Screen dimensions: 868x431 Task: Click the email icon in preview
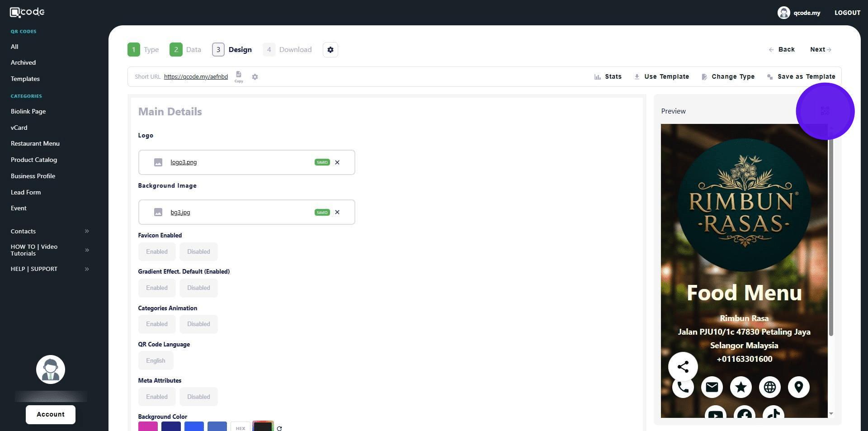(x=712, y=387)
